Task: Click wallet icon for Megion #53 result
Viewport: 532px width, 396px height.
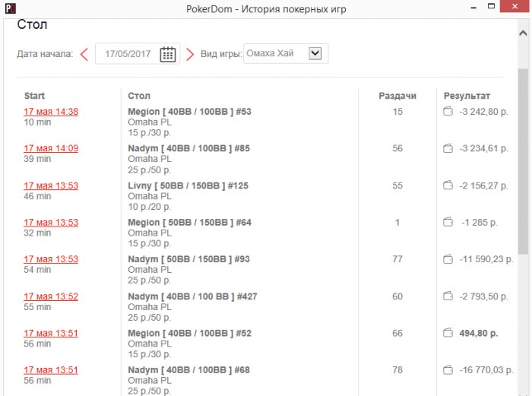Action: coord(448,112)
